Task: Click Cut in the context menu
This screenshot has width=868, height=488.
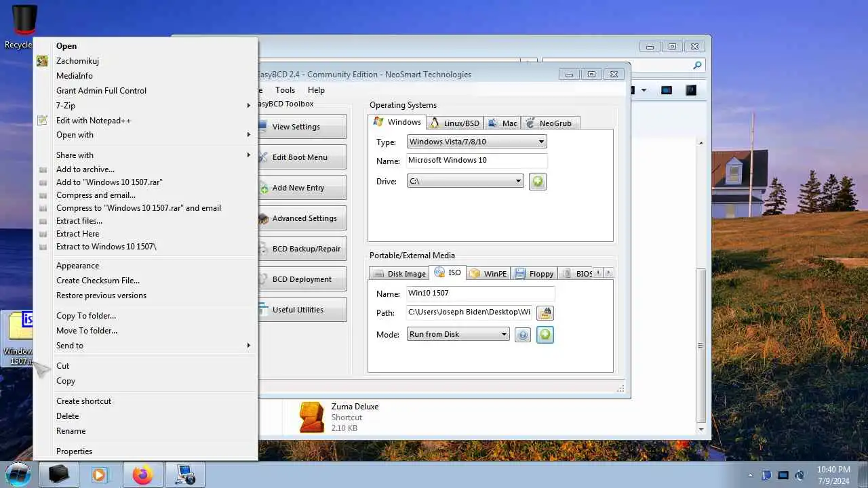Action: (x=145, y=366)
